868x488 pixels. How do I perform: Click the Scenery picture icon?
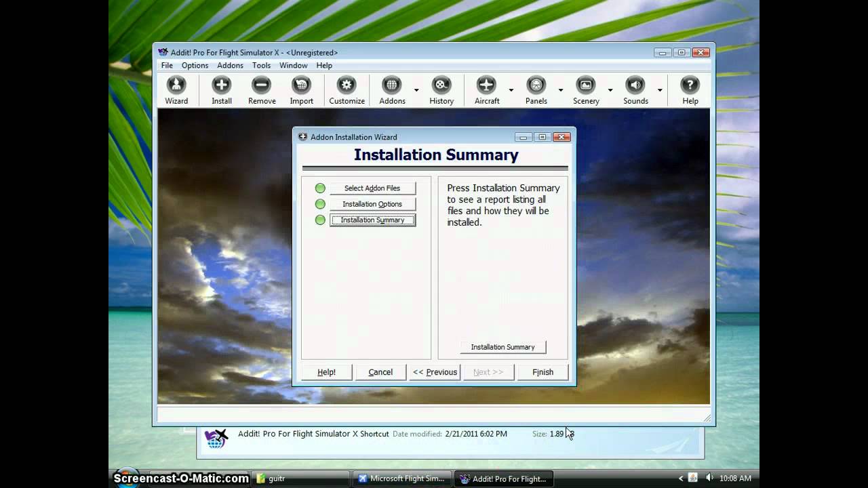[x=585, y=85]
